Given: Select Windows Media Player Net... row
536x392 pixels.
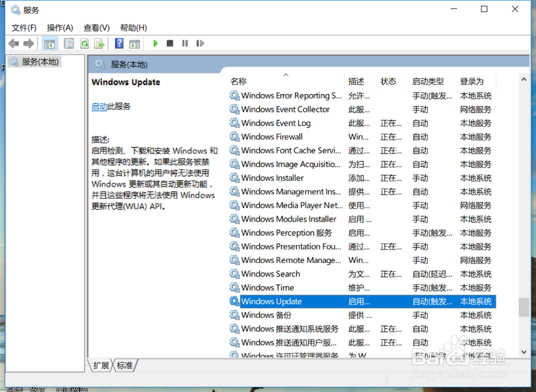Looking at the screenshot, I should click(362, 205).
